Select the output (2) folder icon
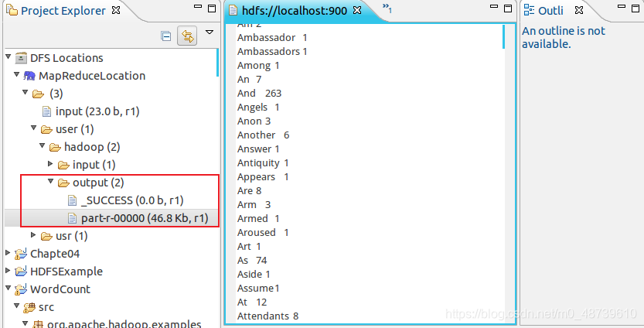 [63, 183]
